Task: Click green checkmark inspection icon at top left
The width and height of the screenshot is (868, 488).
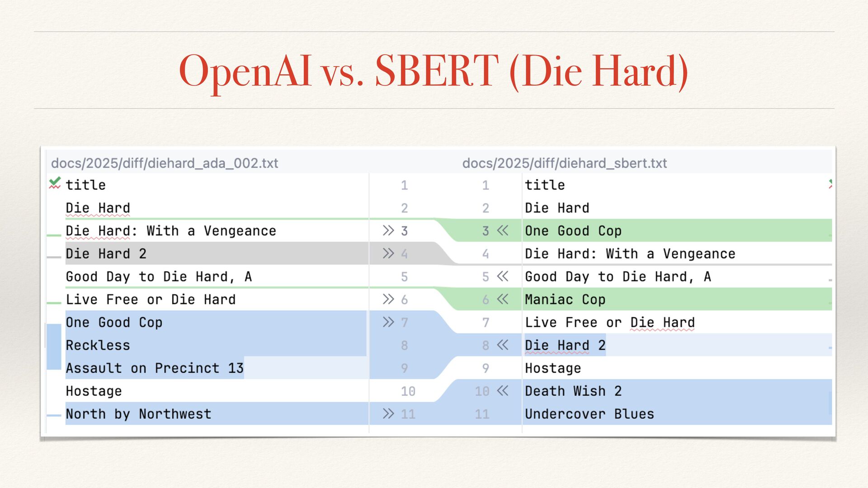Action: point(55,183)
